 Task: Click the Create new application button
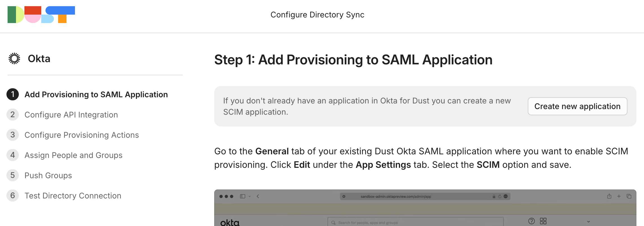point(577,106)
